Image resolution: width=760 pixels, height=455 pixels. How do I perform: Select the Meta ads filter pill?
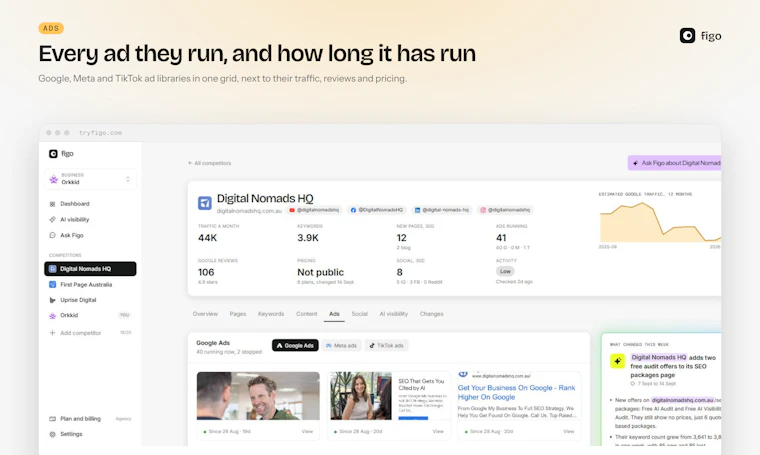coord(341,345)
